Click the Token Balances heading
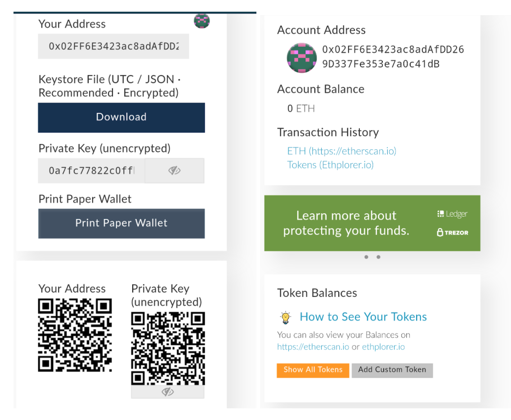511x420 pixels. 317,293
